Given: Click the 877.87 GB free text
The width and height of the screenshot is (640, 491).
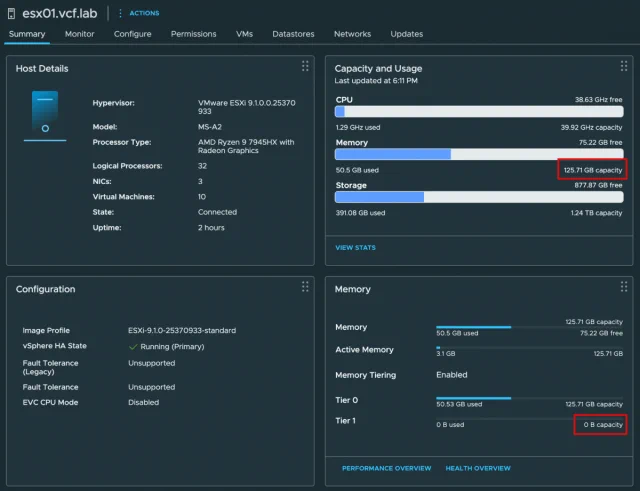Looking at the screenshot, I should [598, 185].
